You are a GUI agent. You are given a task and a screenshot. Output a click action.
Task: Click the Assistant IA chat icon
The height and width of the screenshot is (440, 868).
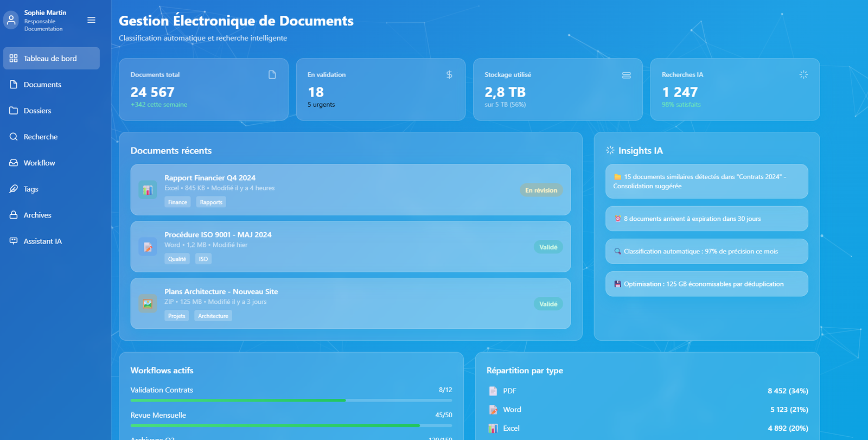click(14, 241)
